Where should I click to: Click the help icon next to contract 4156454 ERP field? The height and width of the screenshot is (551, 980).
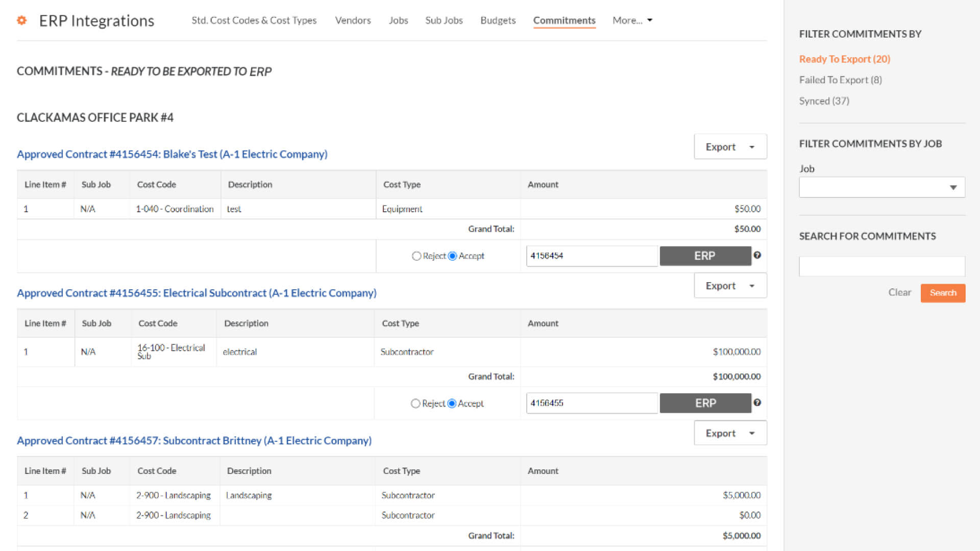[758, 255]
